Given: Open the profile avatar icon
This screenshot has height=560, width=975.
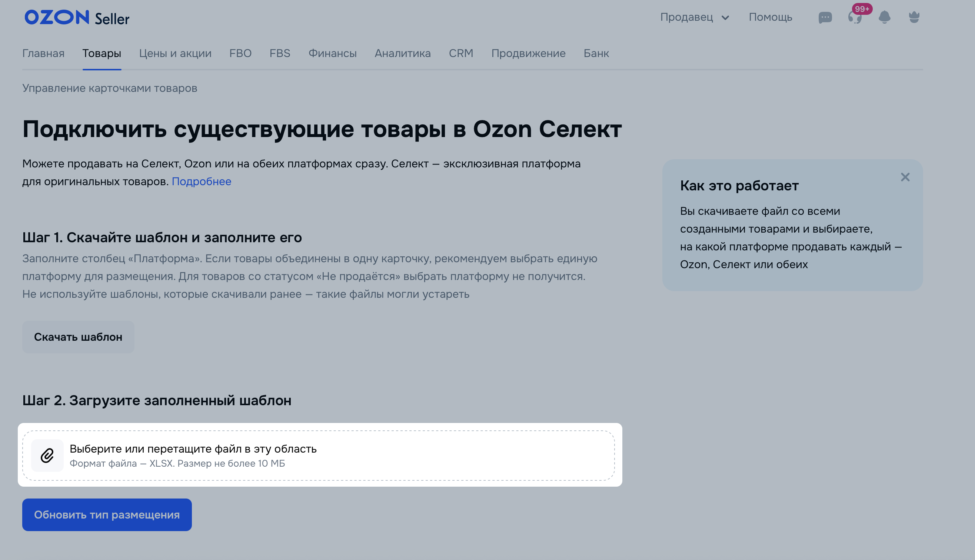Looking at the screenshot, I should pyautogui.click(x=914, y=18).
